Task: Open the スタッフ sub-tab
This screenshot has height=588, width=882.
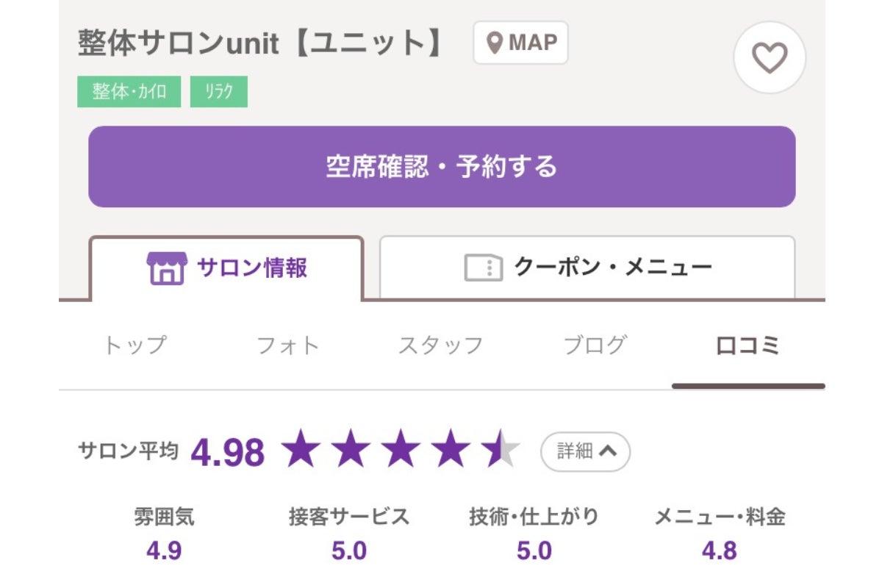Action: pyautogui.click(x=440, y=345)
